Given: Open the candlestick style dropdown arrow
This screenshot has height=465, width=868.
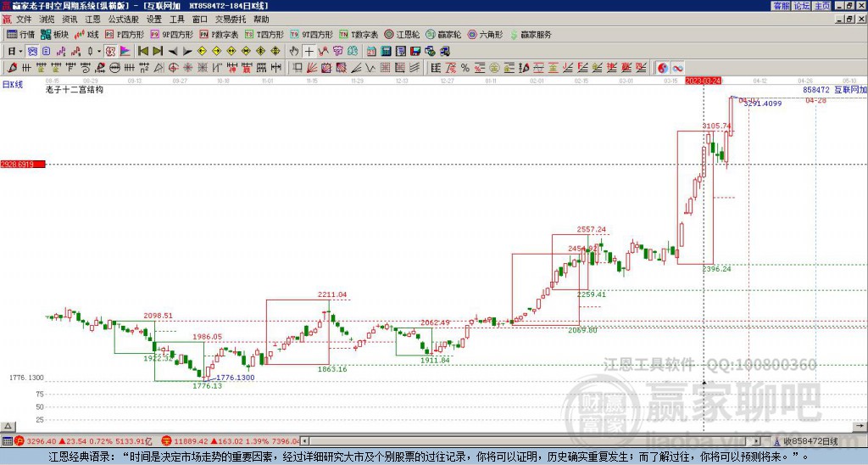Looking at the screenshot, I should 99,52.
